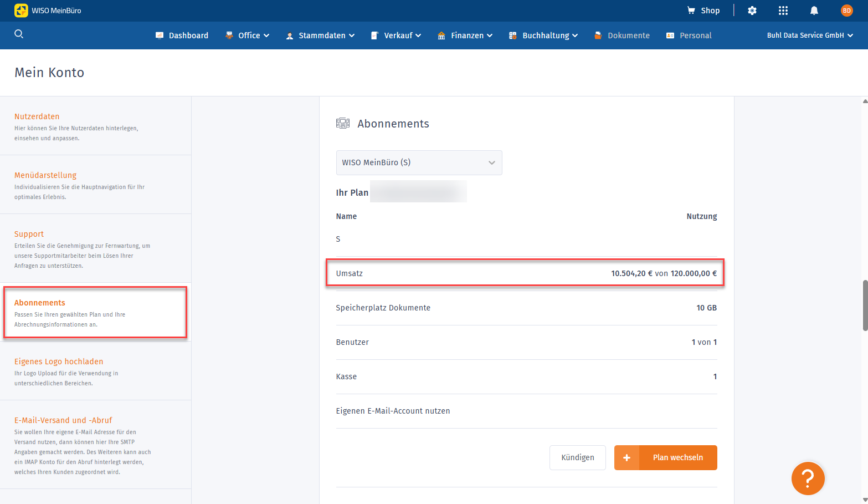This screenshot has height=504, width=868.
Task: Click the Nutzung column header
Action: tap(701, 216)
